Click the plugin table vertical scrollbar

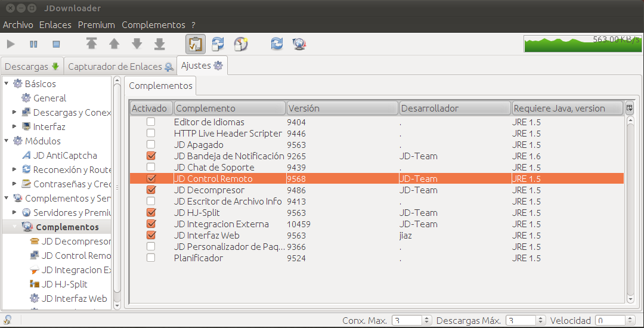click(x=630, y=209)
